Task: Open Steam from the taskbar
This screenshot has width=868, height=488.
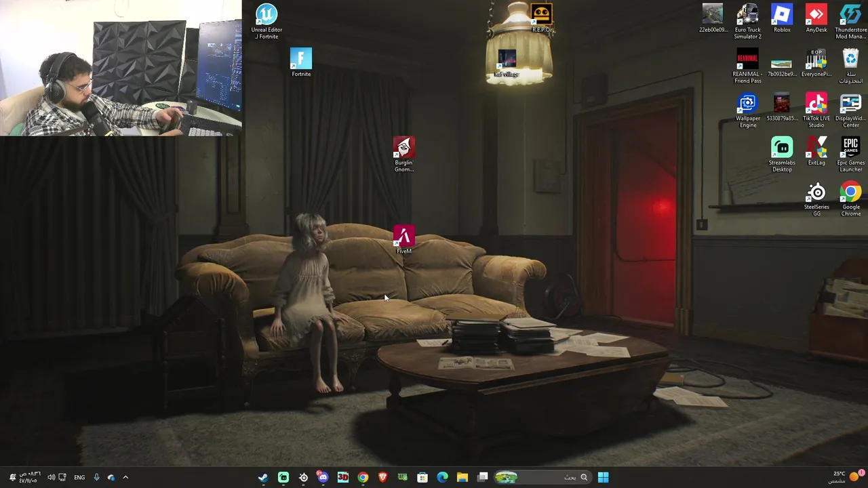Action: (263, 477)
